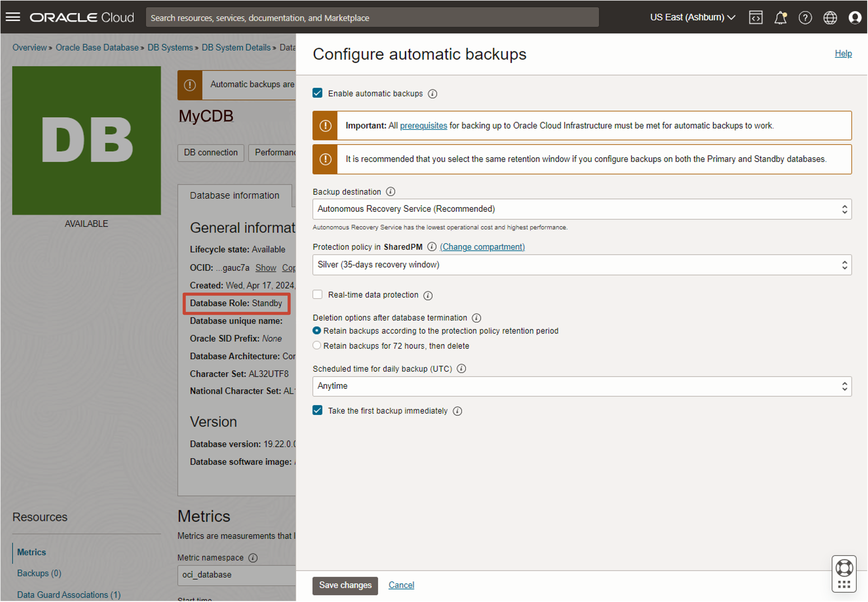The height and width of the screenshot is (602, 868).
Task: Open the language globe icon
Action: click(x=830, y=17)
